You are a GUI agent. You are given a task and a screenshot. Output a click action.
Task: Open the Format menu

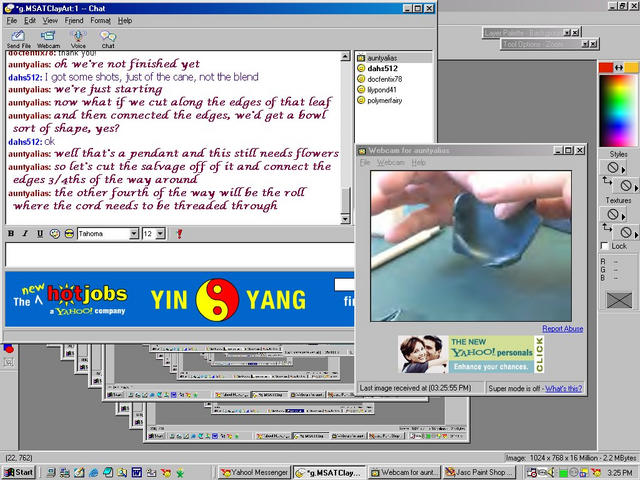(100, 20)
